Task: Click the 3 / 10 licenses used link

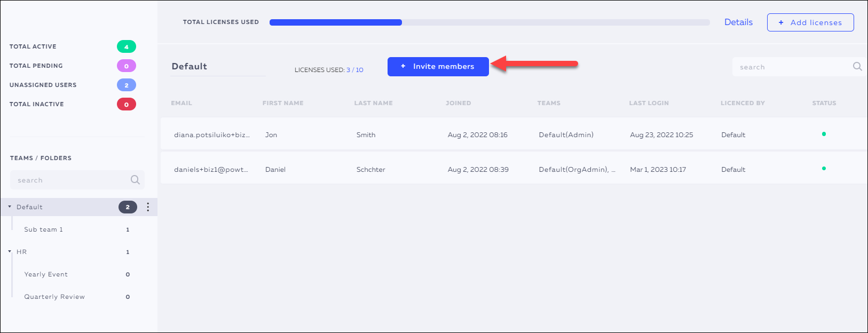Action: pos(355,70)
